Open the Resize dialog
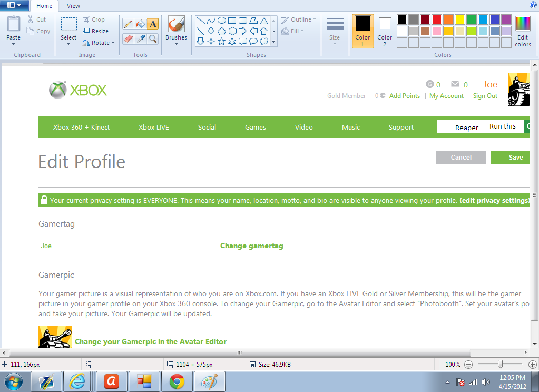 point(95,31)
